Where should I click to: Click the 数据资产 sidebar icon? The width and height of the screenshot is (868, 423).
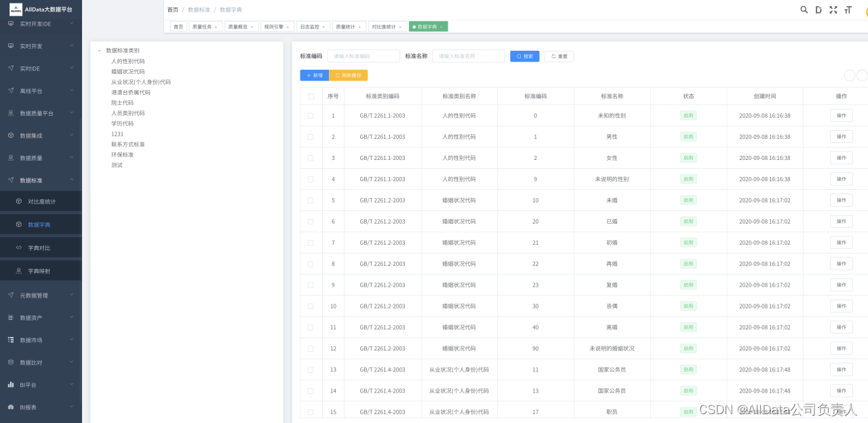[x=11, y=318]
